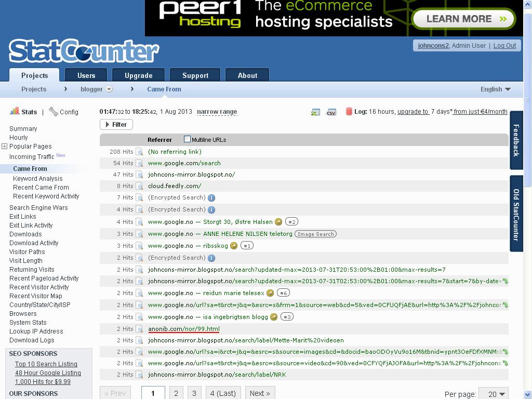Screen dimensions: 532x399
Task: Expand the truncated start=7&by-date URL row
Action: click(x=505, y=281)
